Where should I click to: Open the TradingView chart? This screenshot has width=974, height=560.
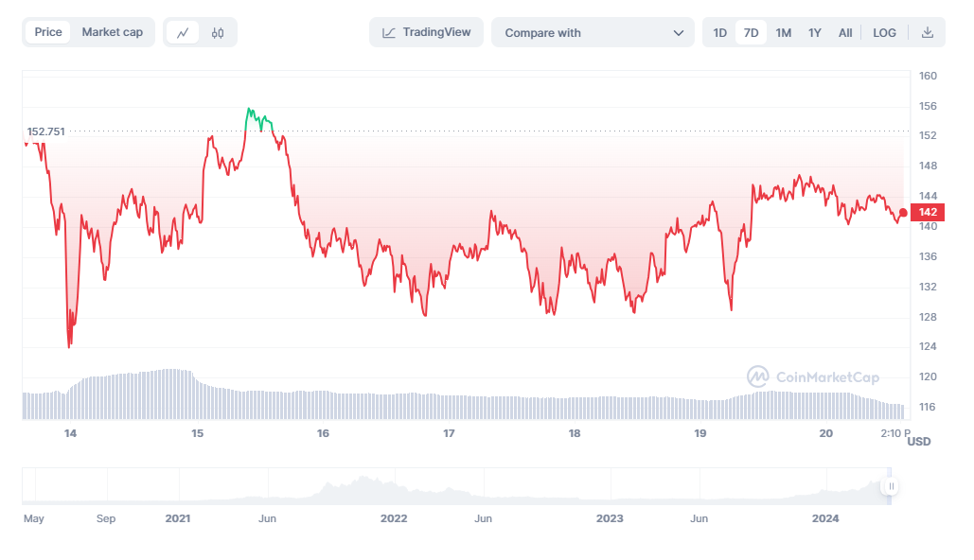(x=426, y=32)
